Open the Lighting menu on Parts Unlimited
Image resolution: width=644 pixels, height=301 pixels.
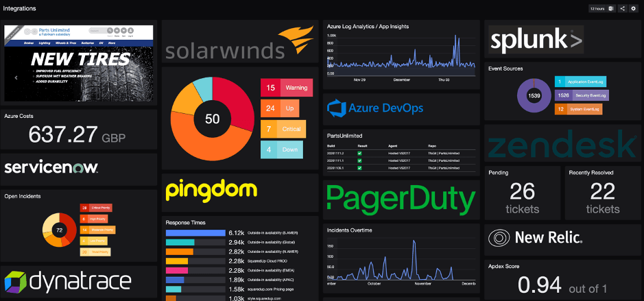(x=45, y=43)
